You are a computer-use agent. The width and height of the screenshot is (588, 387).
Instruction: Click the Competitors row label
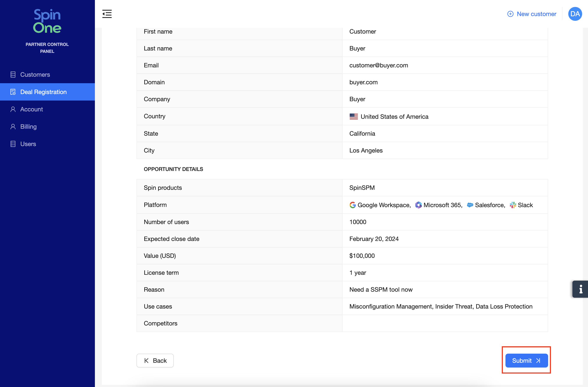(160, 323)
